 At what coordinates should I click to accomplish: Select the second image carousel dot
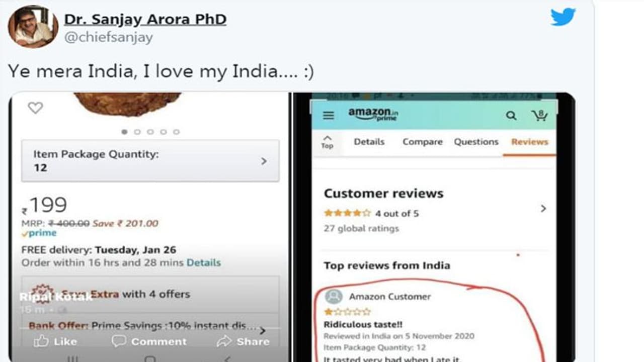137,132
